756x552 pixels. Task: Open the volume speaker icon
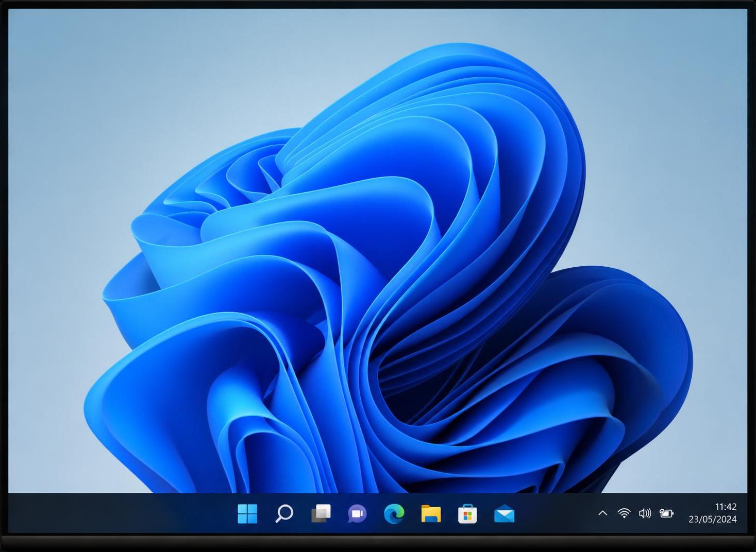pos(645,513)
